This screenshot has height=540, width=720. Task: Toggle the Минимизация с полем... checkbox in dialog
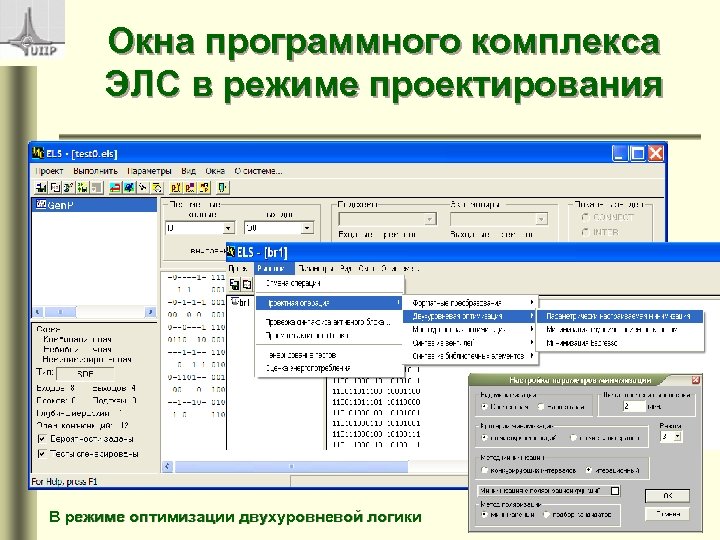[x=615, y=490]
